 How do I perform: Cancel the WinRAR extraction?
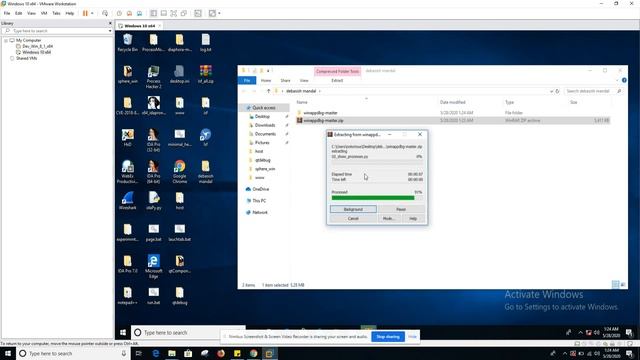coord(353,218)
